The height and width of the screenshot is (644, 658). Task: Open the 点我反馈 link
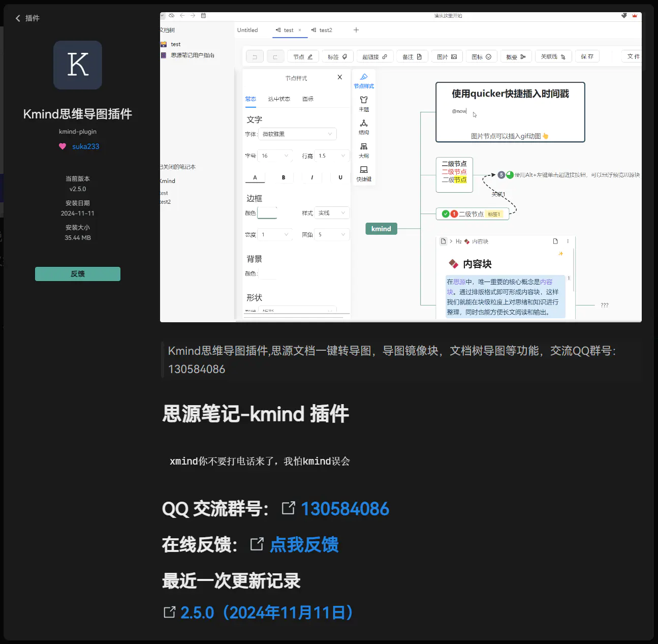(x=304, y=545)
